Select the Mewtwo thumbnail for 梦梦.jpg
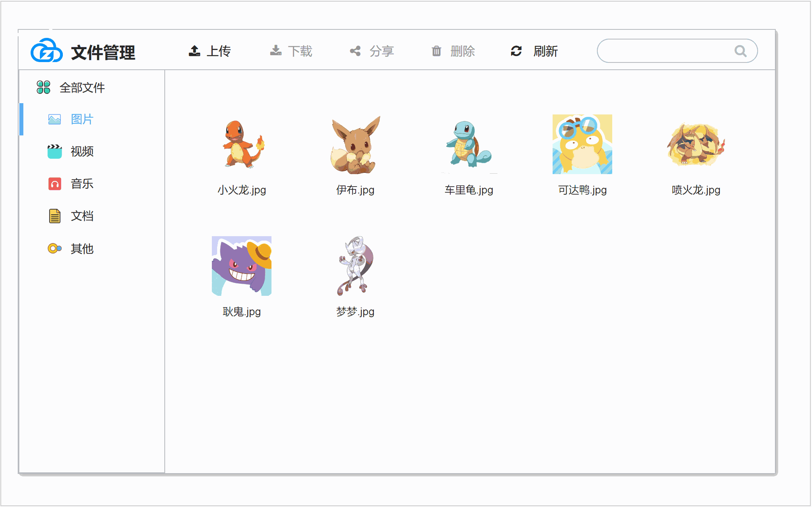Screen dimensions: 812x507 point(355,266)
